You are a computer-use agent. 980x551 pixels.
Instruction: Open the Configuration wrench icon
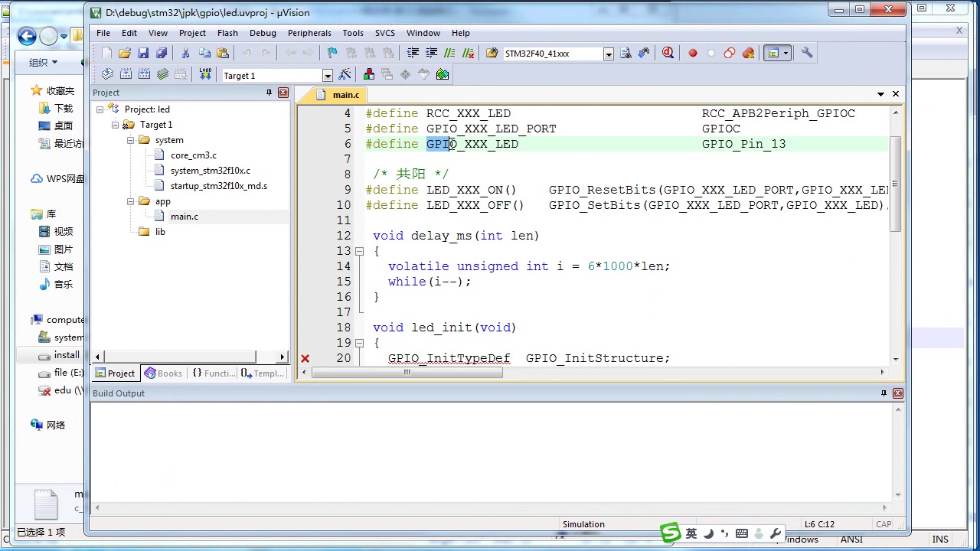click(x=807, y=53)
